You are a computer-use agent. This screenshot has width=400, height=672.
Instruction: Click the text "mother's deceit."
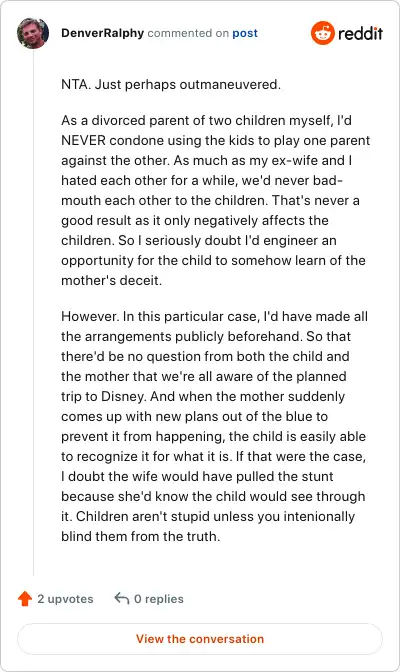[111, 280]
